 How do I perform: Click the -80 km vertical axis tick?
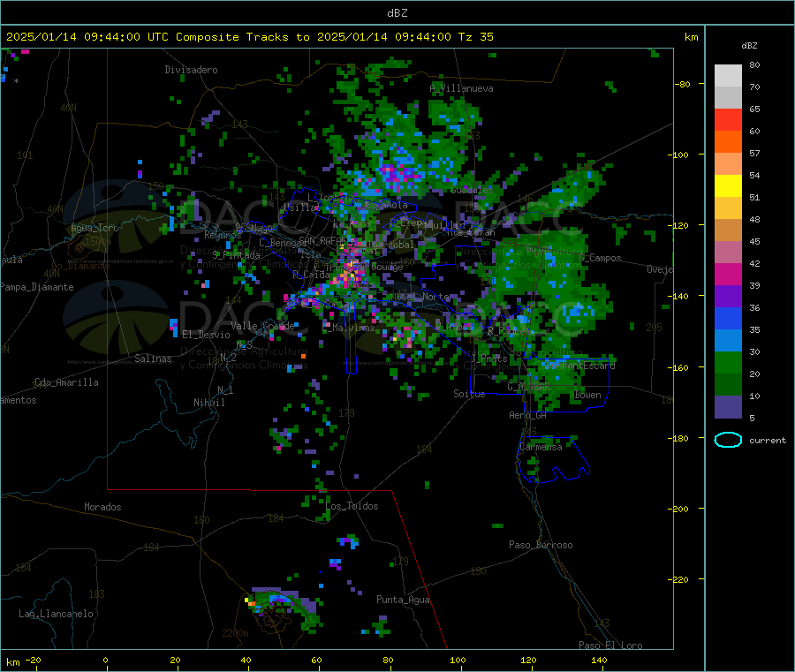[x=682, y=84]
